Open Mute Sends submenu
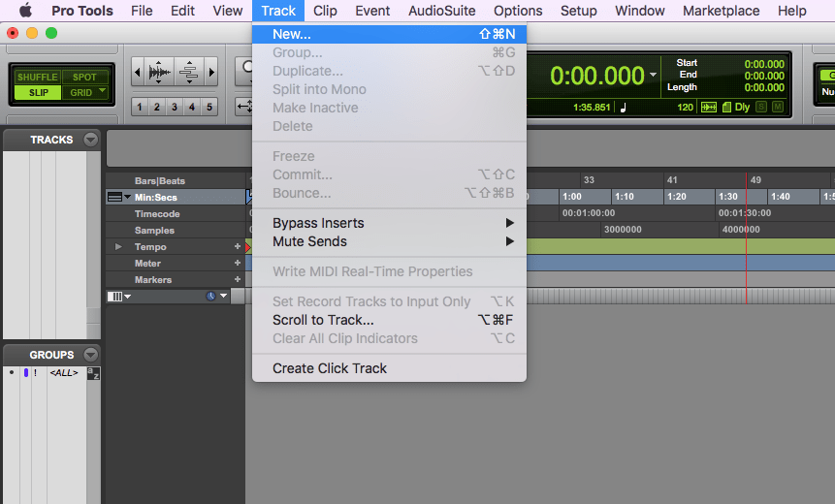The width and height of the screenshot is (835, 504). tap(389, 241)
